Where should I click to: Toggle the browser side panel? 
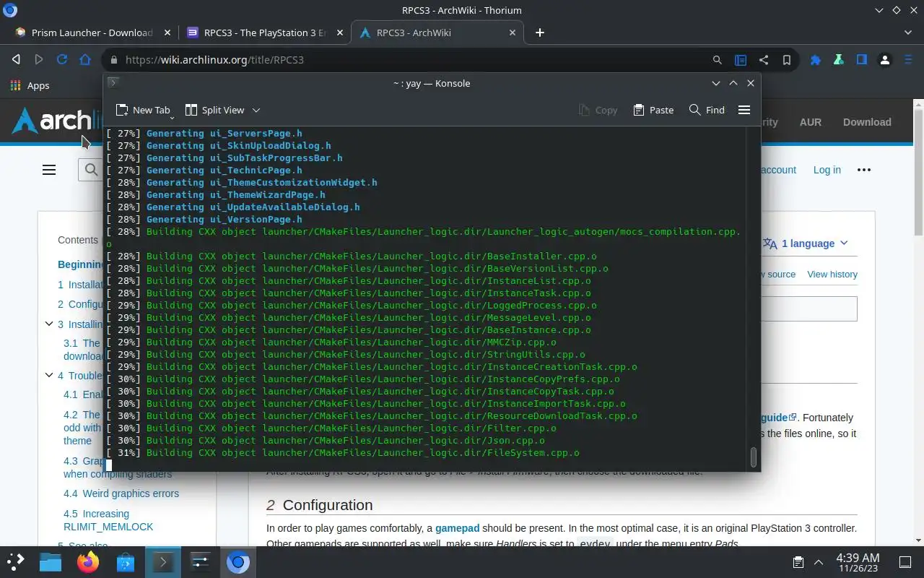(862, 60)
